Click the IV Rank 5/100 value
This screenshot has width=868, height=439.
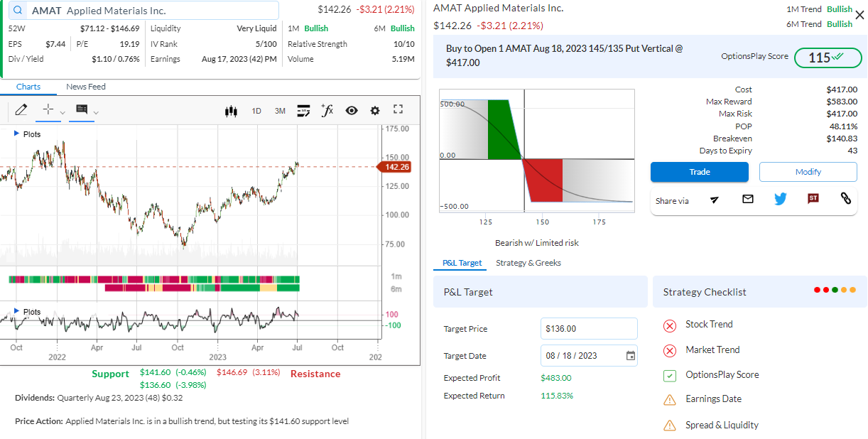pyautogui.click(x=265, y=44)
